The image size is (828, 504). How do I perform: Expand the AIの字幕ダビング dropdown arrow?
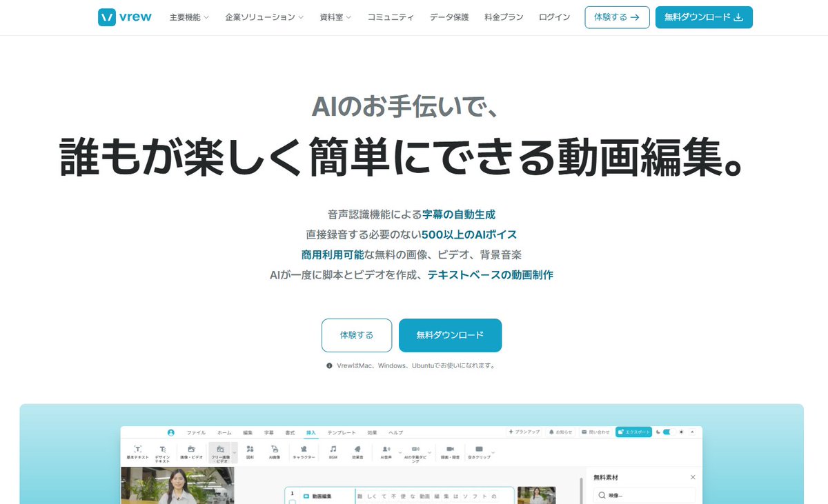click(429, 452)
